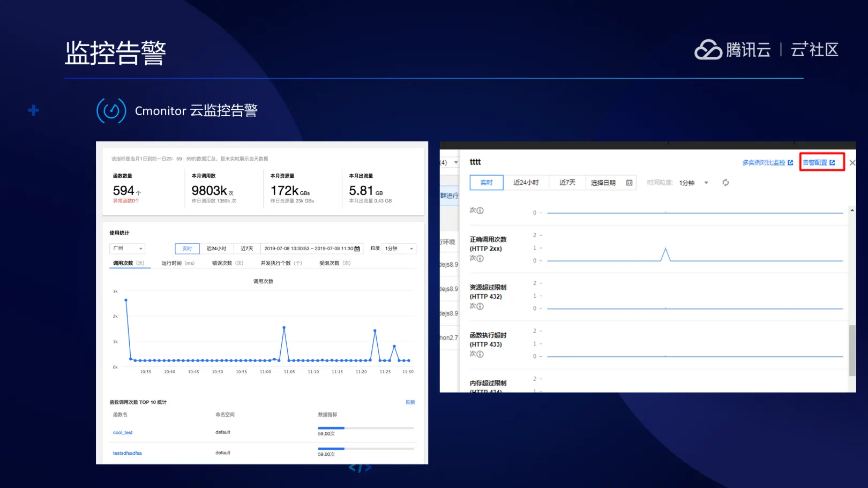Click the 云+社区 logo text
The image size is (868, 488).
point(814,50)
